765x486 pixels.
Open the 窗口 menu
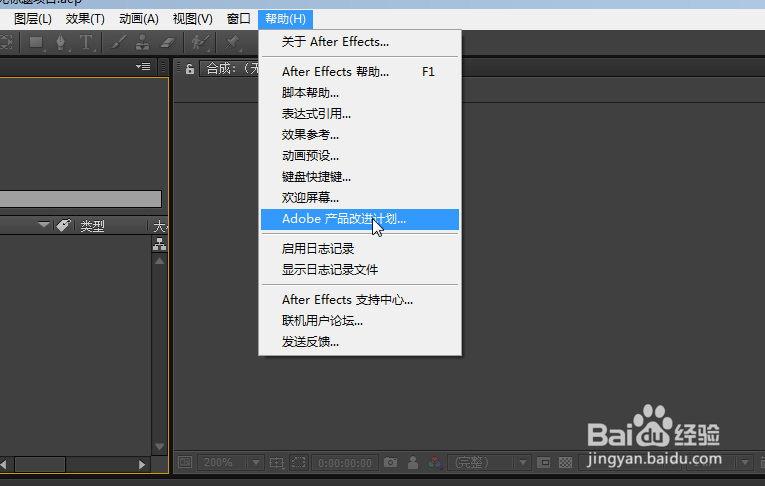(x=239, y=19)
